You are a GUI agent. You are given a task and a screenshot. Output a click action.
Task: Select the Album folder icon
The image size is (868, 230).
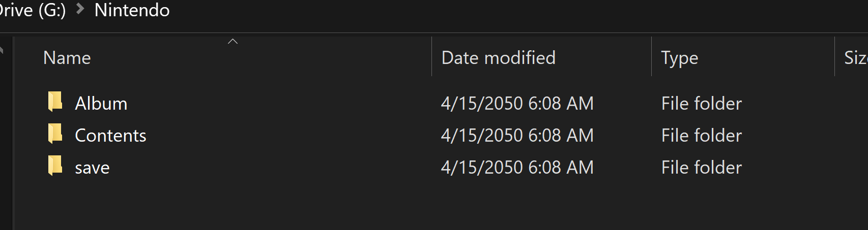coord(55,102)
